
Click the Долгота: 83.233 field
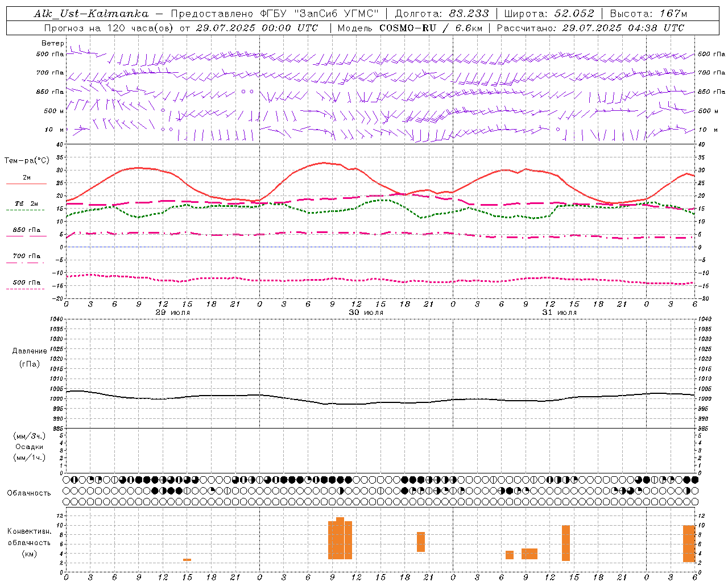point(442,14)
